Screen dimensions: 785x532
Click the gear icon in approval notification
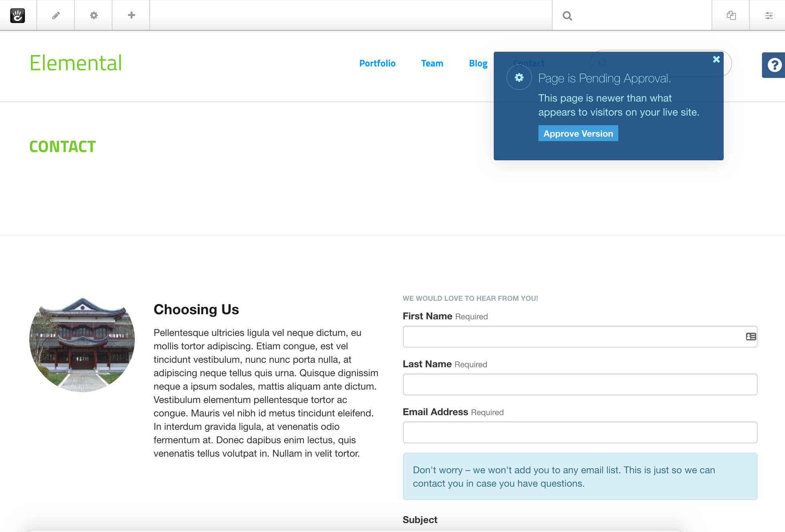pyautogui.click(x=519, y=78)
